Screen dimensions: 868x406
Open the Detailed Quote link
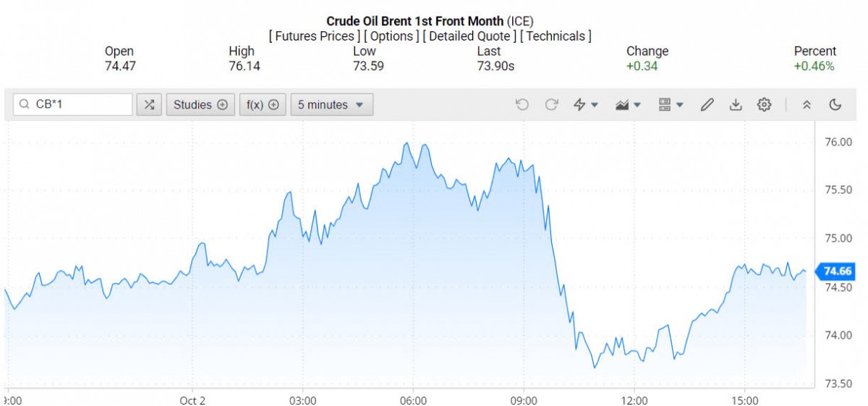pos(469,35)
